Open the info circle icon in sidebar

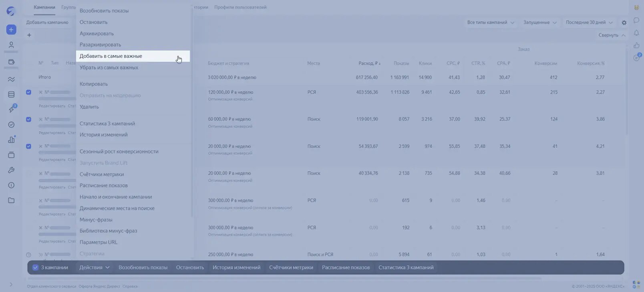coord(11,185)
